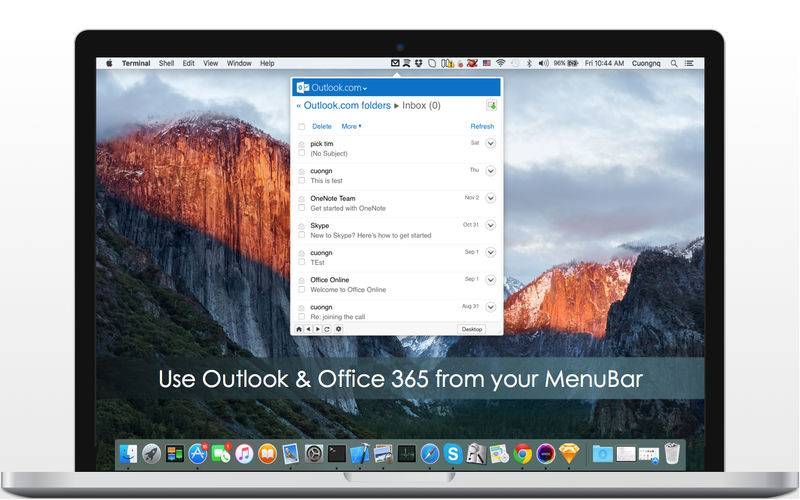This screenshot has width=800, height=500.
Task: Open the Edit menu
Action: coord(189,63)
